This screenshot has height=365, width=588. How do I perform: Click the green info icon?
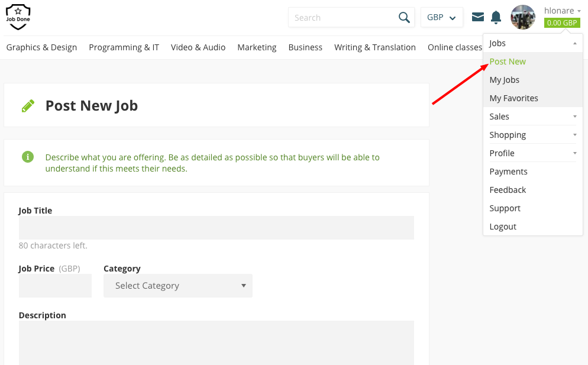(x=28, y=157)
